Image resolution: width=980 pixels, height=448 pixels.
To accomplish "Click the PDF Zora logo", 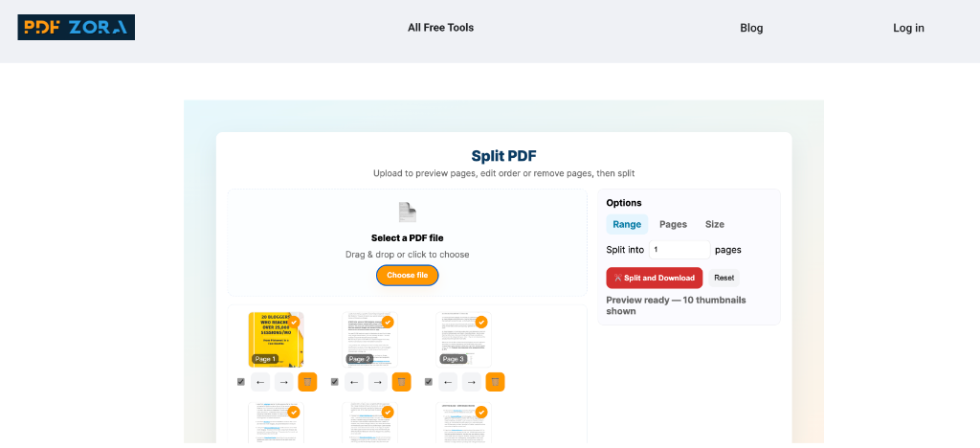I will pos(77,28).
